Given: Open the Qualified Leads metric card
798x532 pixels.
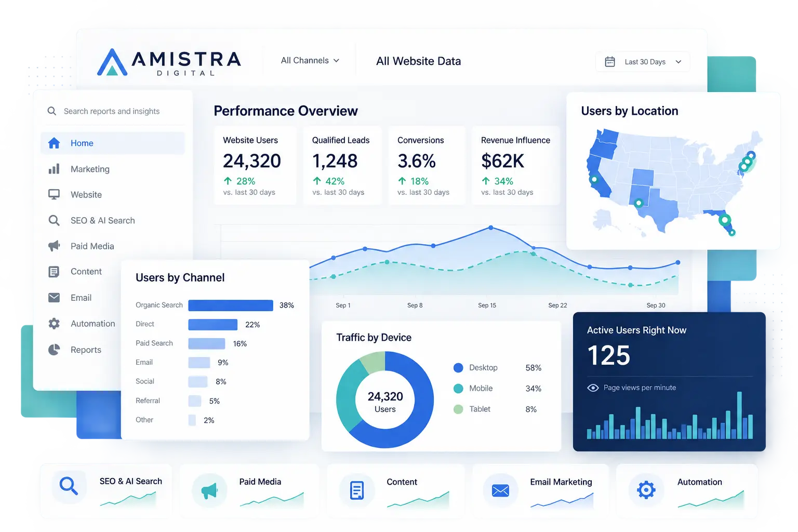Looking at the screenshot, I should click(x=342, y=166).
